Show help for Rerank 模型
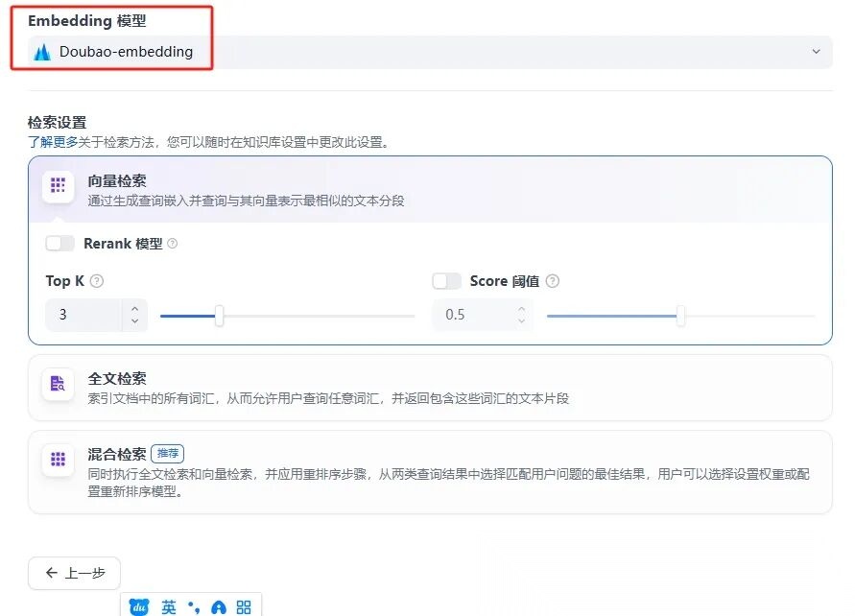 coord(173,244)
